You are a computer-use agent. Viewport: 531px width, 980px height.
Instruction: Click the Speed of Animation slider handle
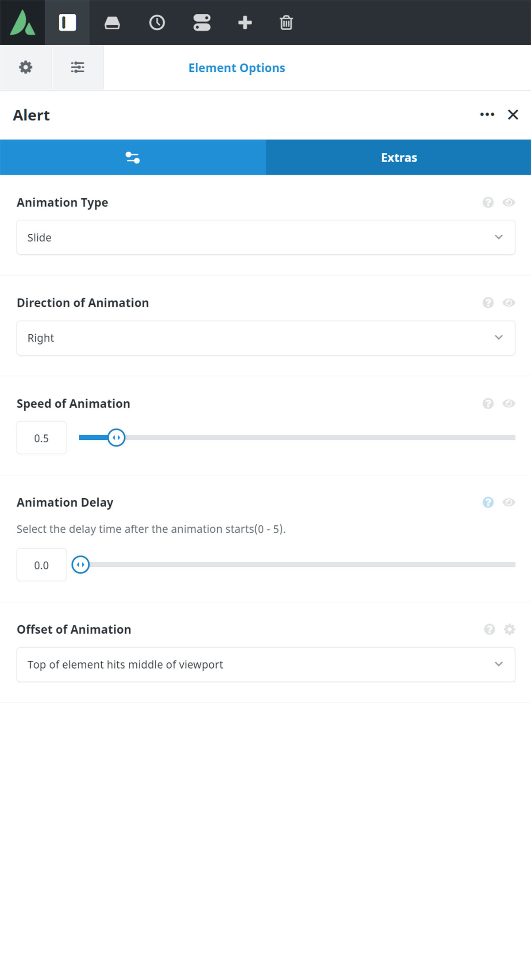[116, 438]
